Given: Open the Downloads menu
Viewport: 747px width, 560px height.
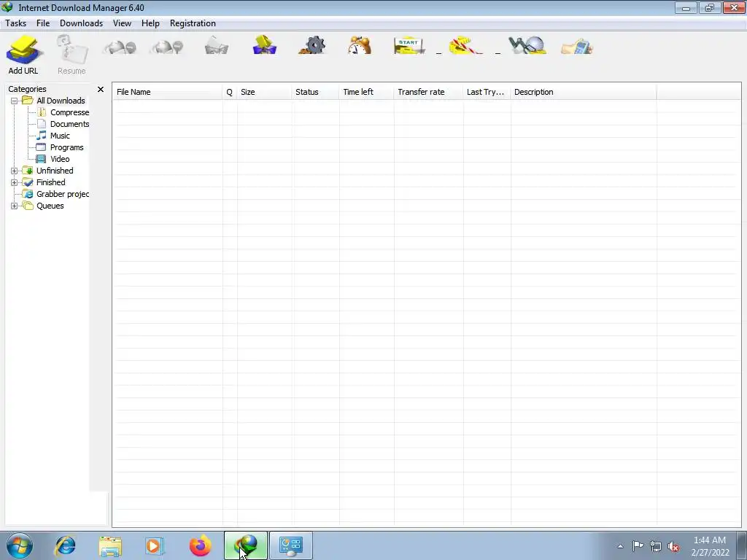Looking at the screenshot, I should pyautogui.click(x=82, y=23).
